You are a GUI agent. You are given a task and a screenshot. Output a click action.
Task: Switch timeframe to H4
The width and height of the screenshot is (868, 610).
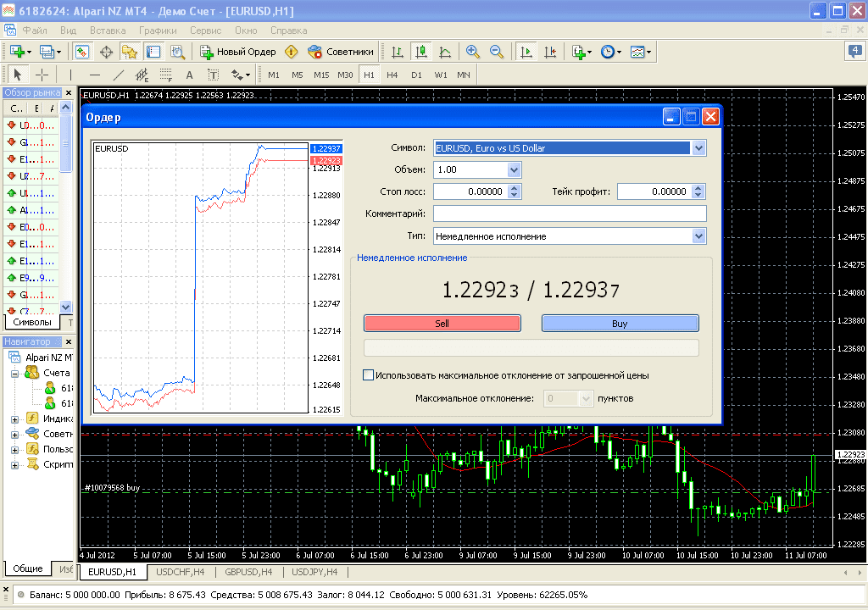click(x=392, y=75)
